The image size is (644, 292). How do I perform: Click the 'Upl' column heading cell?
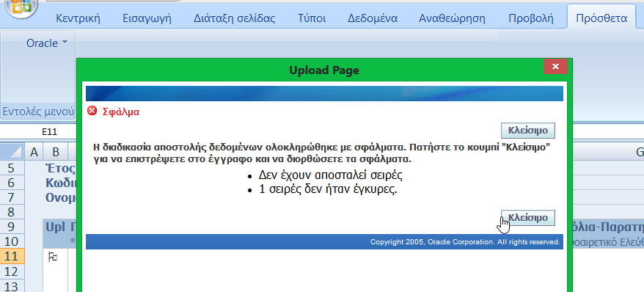point(56,227)
